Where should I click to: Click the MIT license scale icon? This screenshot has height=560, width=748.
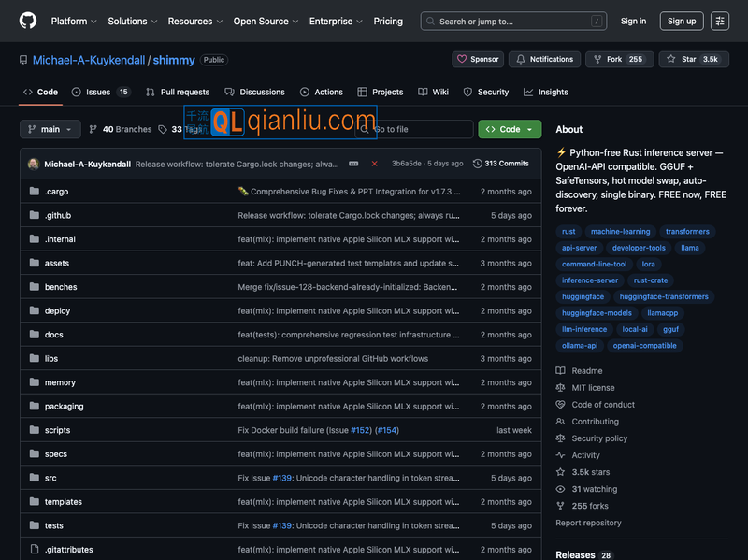click(561, 388)
